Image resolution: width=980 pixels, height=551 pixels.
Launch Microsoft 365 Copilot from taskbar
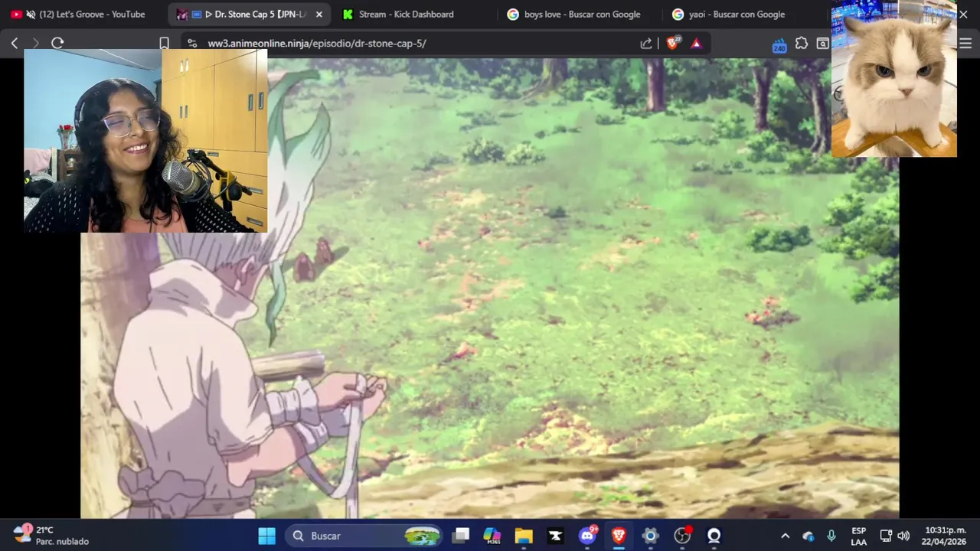click(492, 536)
